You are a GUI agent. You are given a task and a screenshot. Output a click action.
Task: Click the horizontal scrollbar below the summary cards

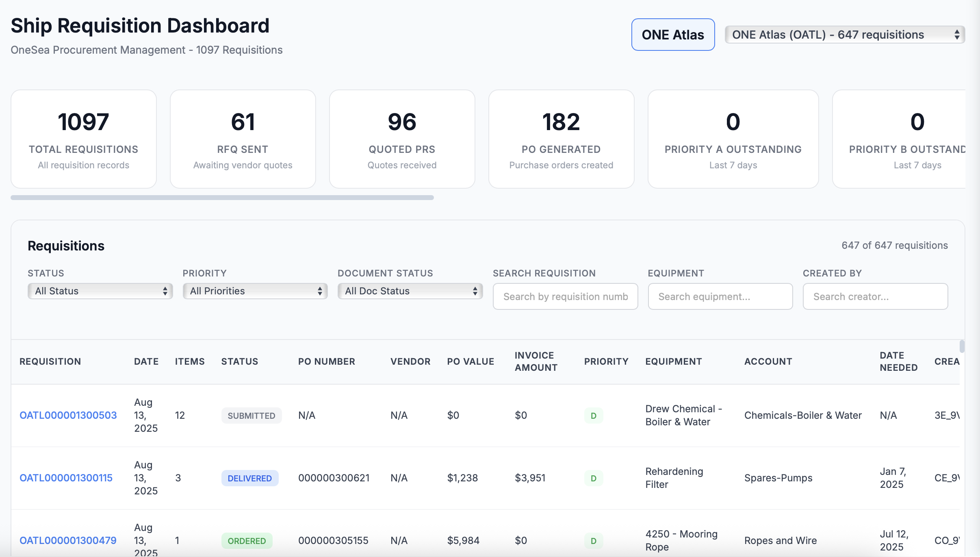221,198
